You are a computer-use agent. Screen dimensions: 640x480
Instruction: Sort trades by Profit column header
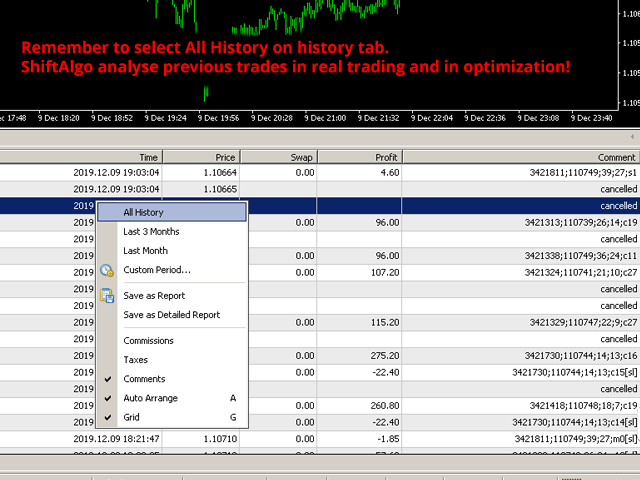360,157
